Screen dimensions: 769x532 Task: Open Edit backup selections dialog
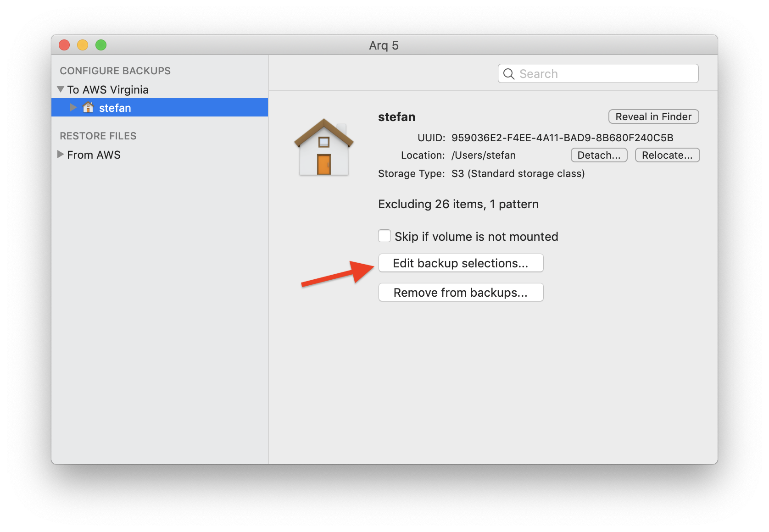[x=461, y=263]
